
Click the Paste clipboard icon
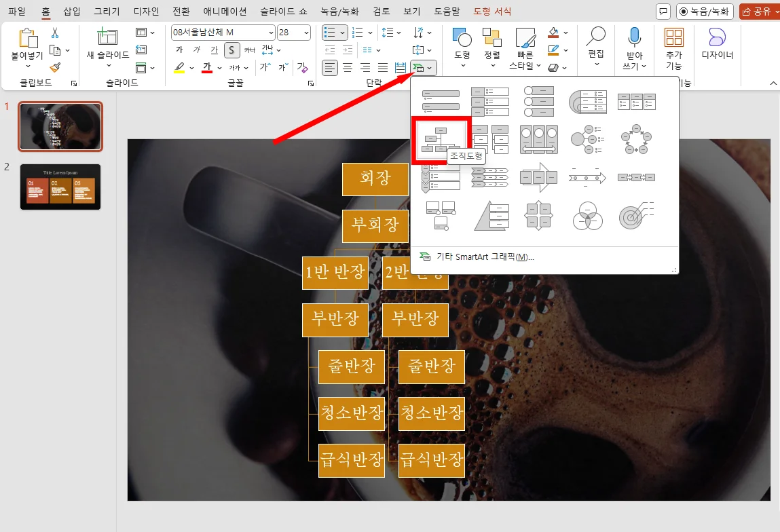tap(27, 38)
